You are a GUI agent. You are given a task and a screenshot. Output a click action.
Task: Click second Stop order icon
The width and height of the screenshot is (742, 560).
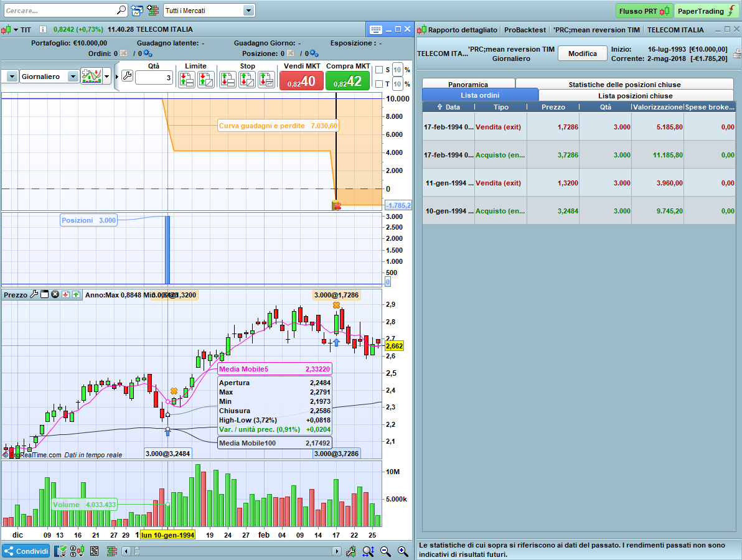tap(247, 80)
